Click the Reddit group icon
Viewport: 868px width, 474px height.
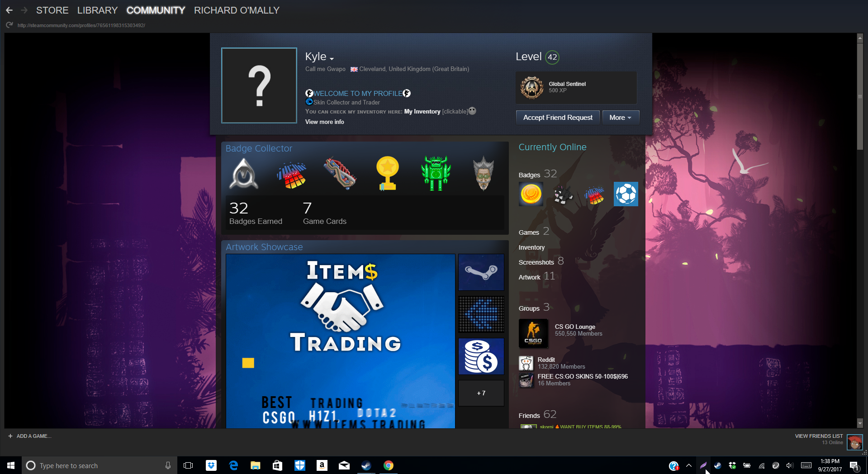tap(526, 363)
